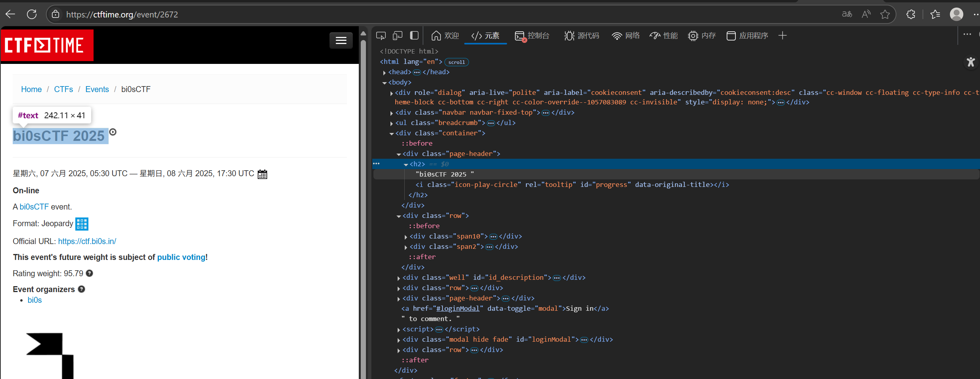
Task: Click the CTFtime logo
Action: (47, 45)
